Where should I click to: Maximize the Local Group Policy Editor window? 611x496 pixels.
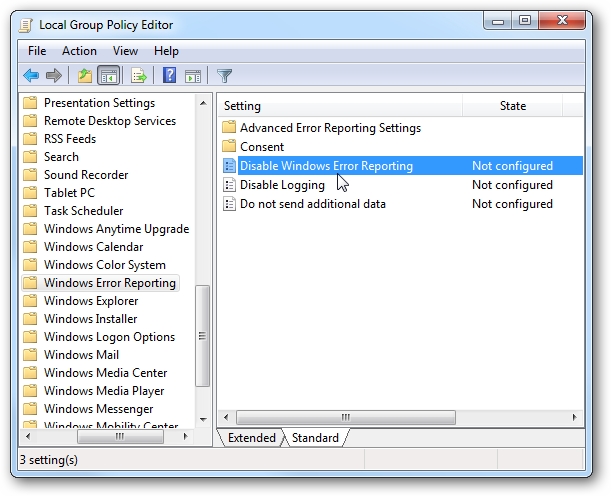click(524, 21)
